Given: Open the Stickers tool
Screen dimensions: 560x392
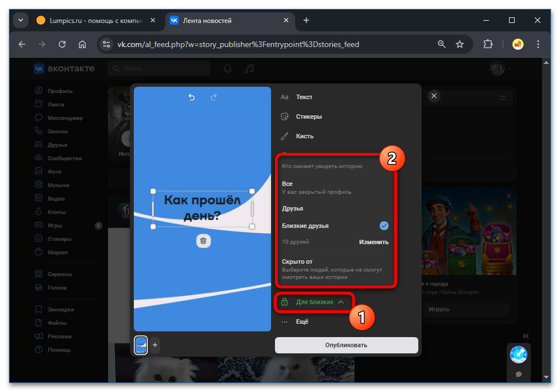Looking at the screenshot, I should pyautogui.click(x=309, y=116).
